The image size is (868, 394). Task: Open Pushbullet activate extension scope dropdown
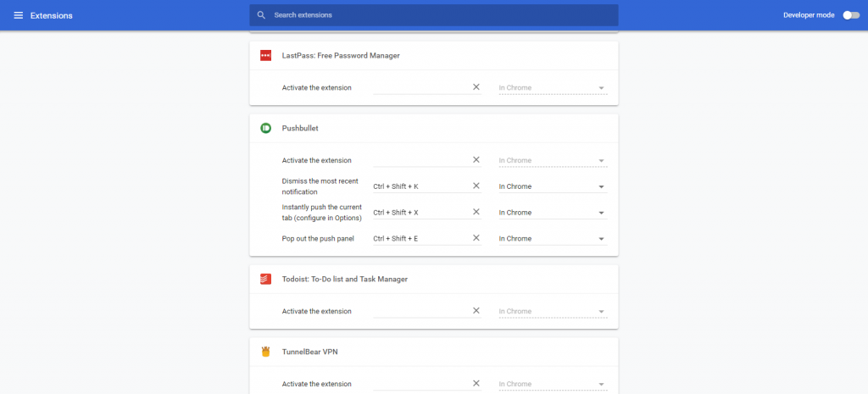pos(553,160)
